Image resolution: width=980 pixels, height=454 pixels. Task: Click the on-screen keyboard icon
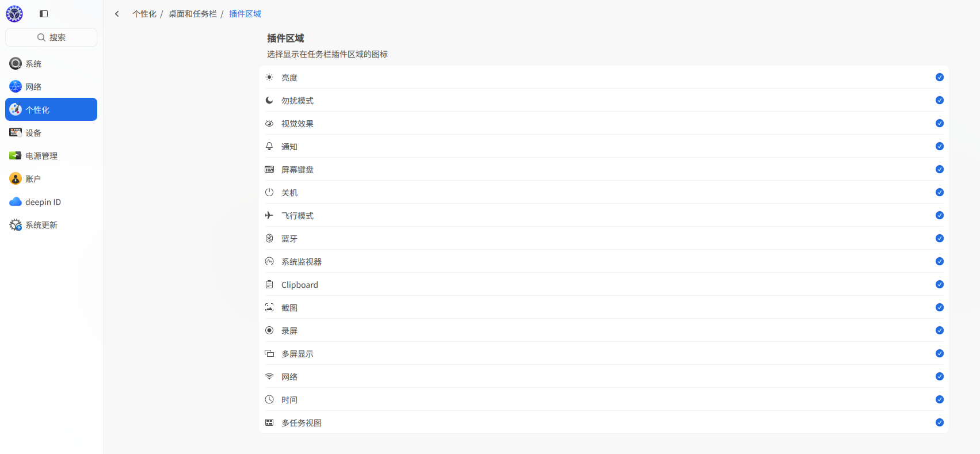(x=269, y=169)
